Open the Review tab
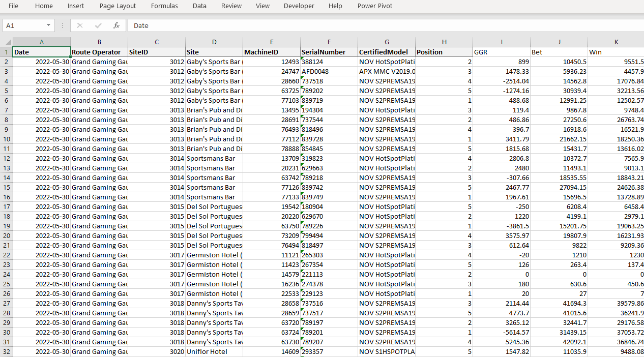The height and width of the screenshot is (357, 644). 231,6
